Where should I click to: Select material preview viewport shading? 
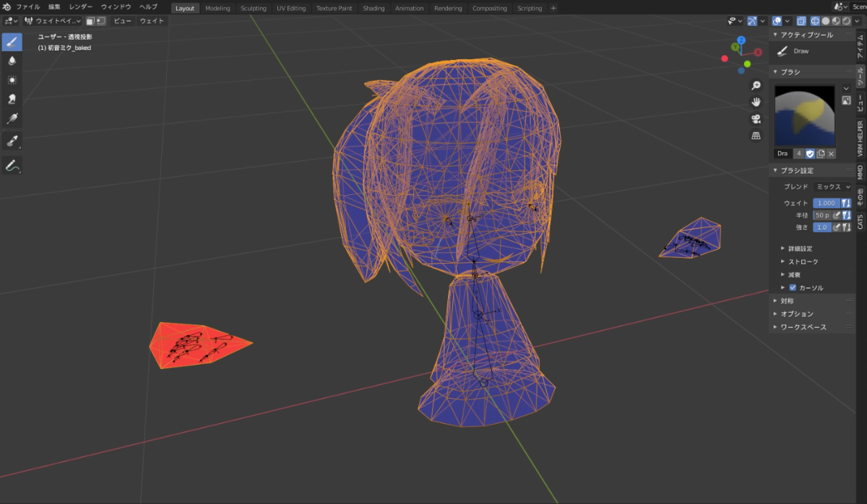pyautogui.click(x=835, y=21)
